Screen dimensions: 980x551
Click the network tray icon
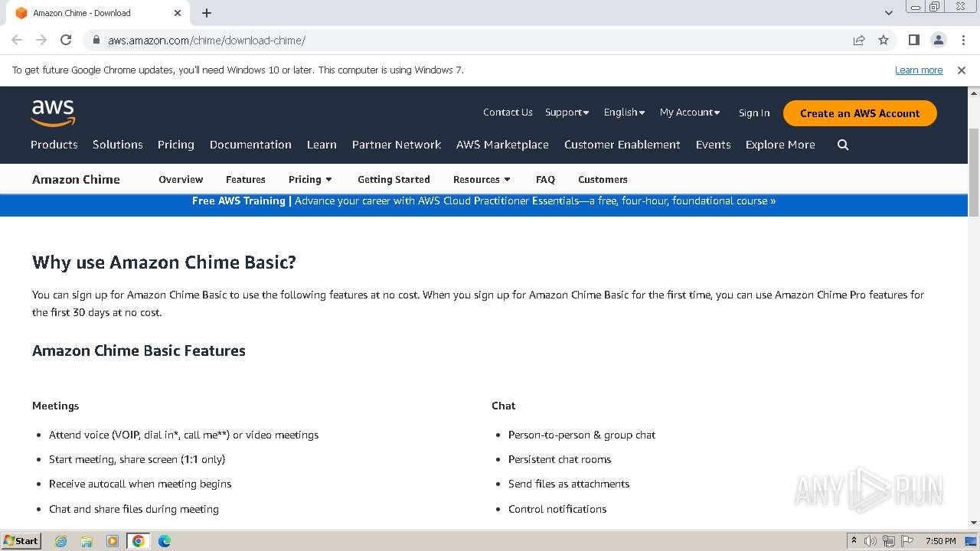pyautogui.click(x=889, y=541)
